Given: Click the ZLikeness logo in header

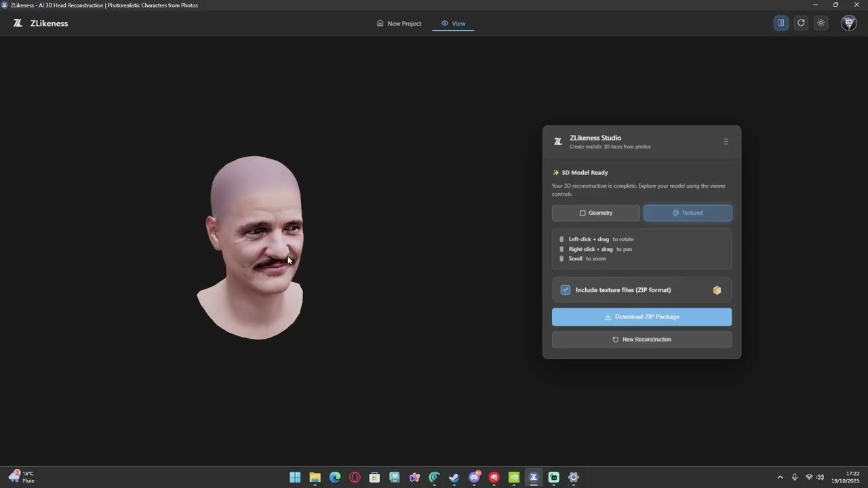Looking at the screenshot, I should [x=18, y=23].
